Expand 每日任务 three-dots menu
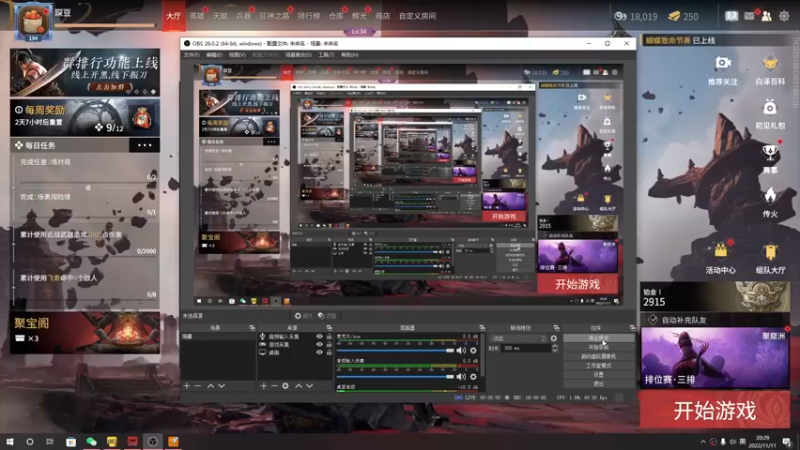800x450 pixels. 144,145
